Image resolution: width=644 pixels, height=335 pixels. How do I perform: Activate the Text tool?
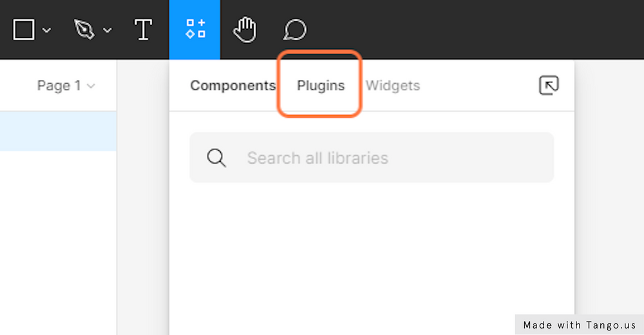143,30
